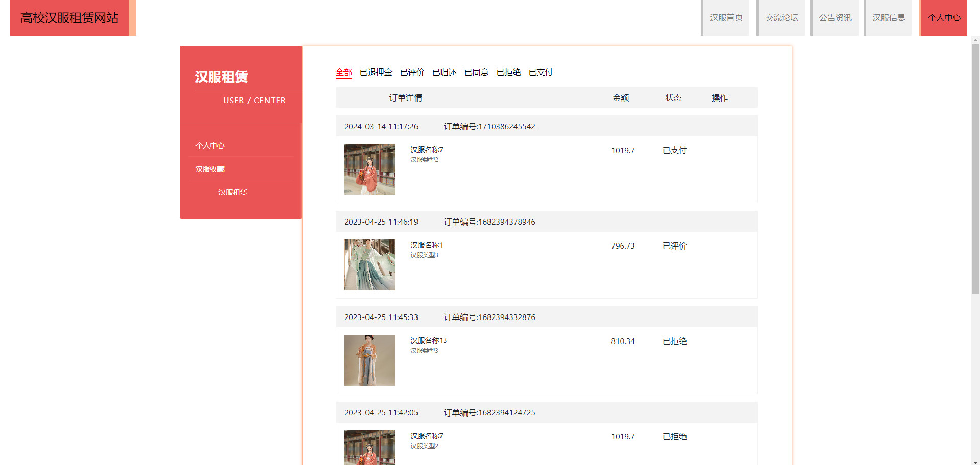Open the 已支付 orders filter
Viewport: 980px width, 465px height.
[541, 72]
